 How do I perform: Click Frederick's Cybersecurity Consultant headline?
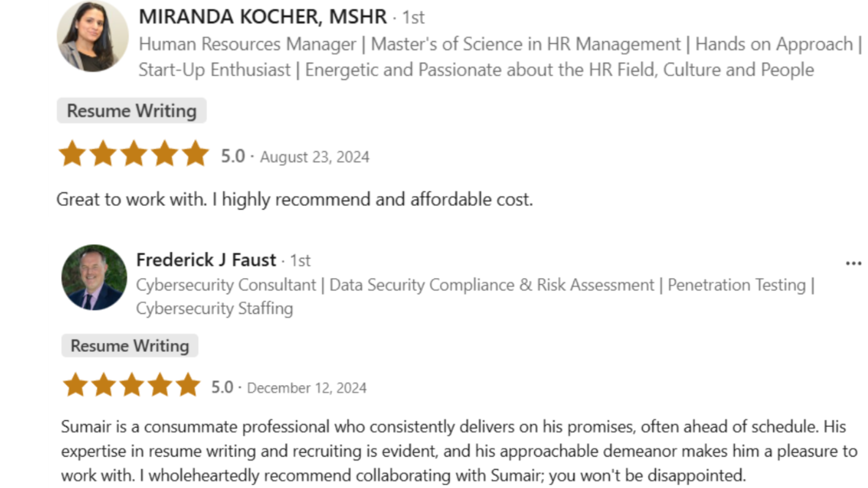(475, 296)
